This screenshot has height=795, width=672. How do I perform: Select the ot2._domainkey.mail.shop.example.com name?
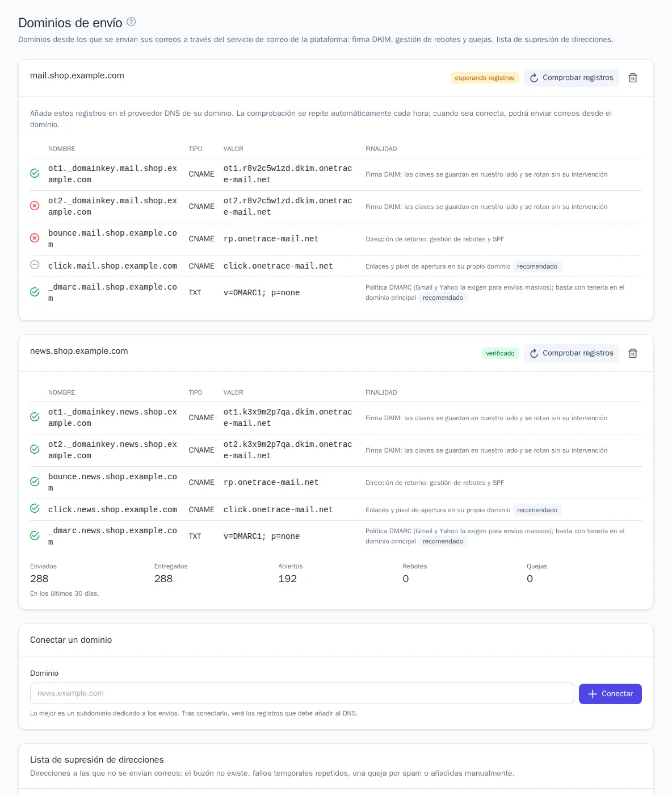112,206
